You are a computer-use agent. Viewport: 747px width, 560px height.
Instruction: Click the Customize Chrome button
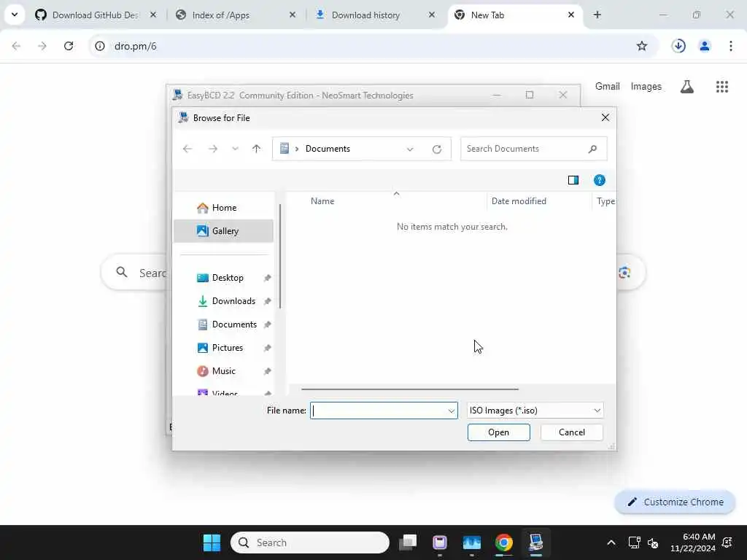point(675,502)
